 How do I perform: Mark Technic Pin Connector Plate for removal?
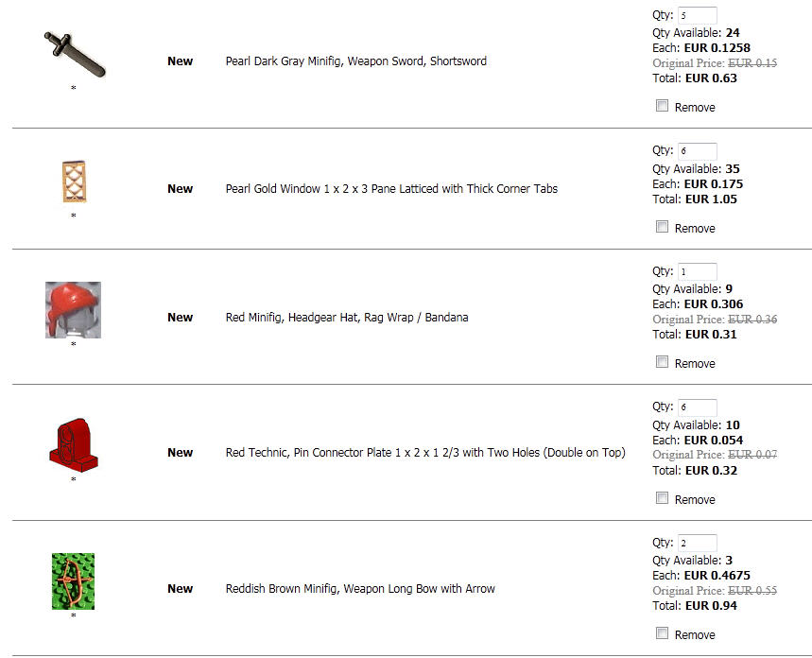(x=663, y=498)
